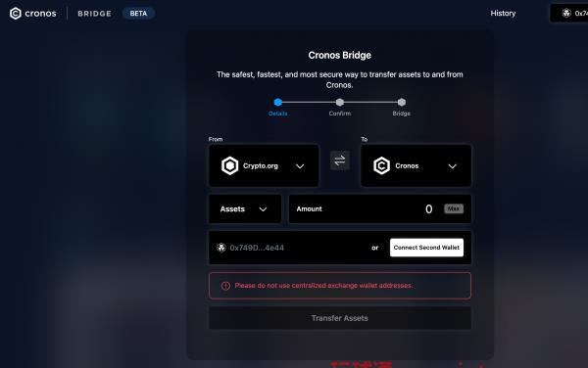Click the 'or' text beside wallet button
Image resolution: width=588 pixels, height=368 pixels.
click(x=375, y=248)
